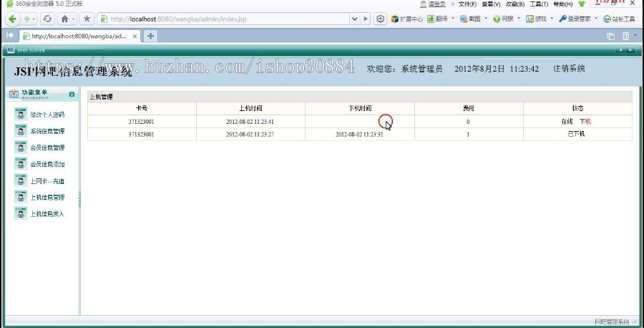The image size is (644, 328).
Task: Open 会员信息管理 in sidebar
Action: pyautogui.click(x=47, y=148)
